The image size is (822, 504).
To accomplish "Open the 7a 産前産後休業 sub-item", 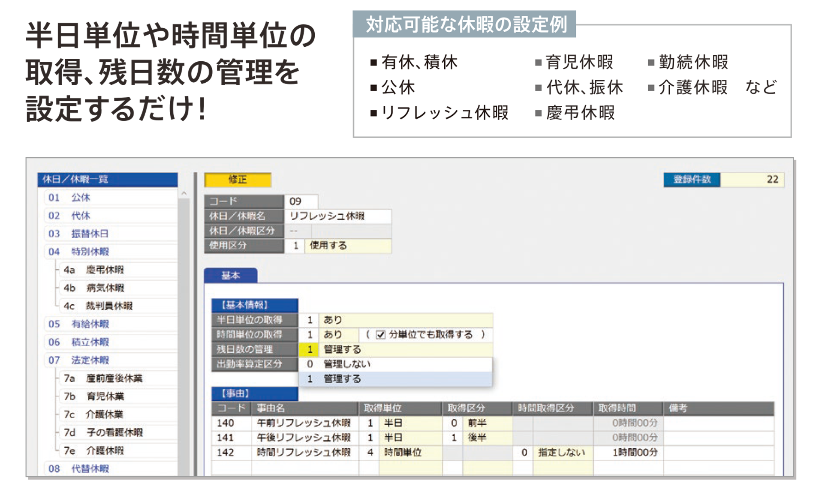I will click(x=118, y=378).
